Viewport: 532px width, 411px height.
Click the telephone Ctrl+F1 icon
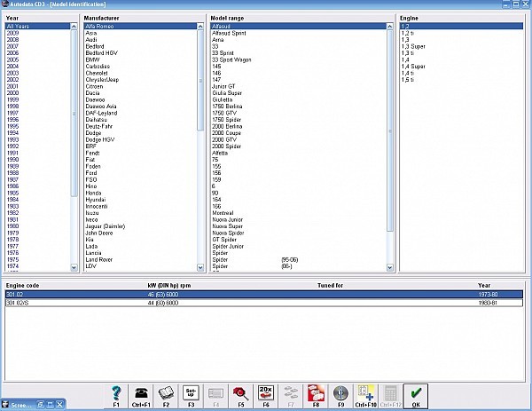141,396
